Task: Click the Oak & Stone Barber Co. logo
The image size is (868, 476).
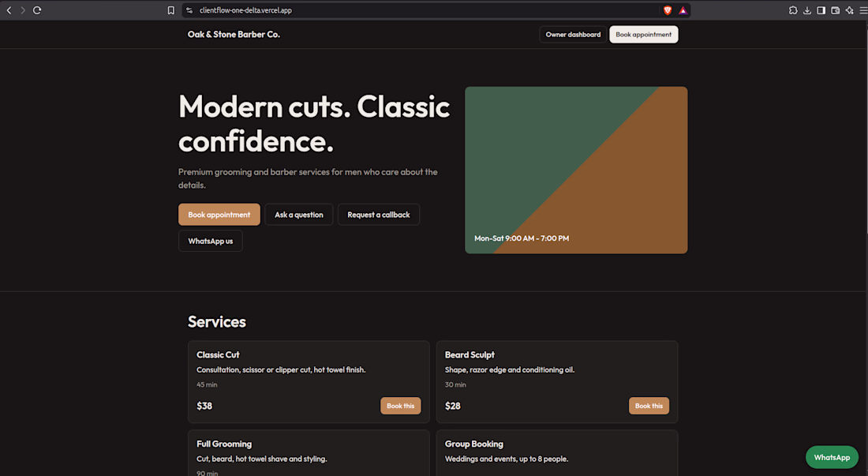Action: (234, 34)
